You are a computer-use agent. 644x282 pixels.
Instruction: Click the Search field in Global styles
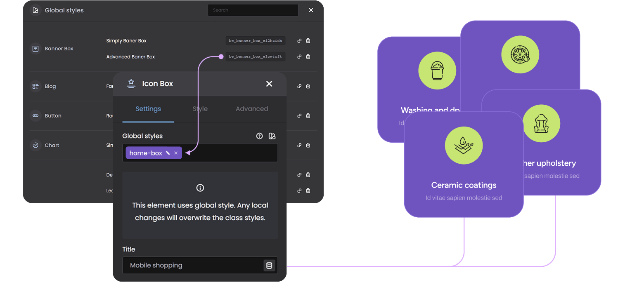pos(253,10)
